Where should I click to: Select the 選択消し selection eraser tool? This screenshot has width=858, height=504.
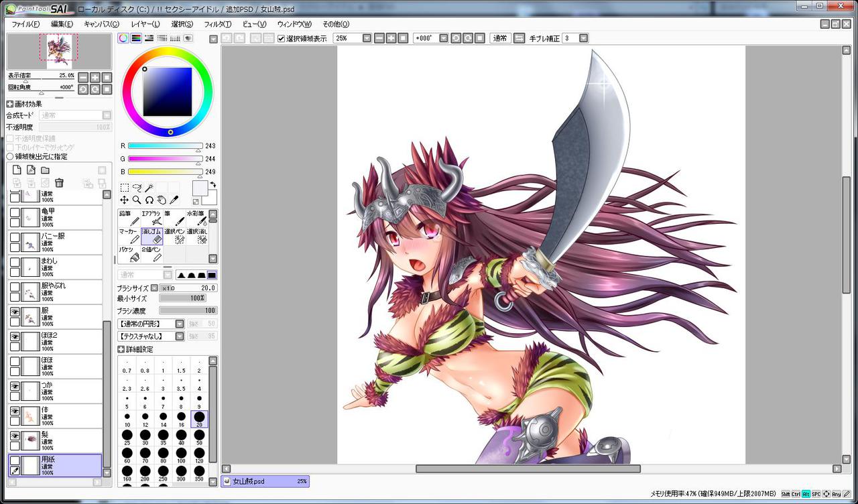pos(196,236)
